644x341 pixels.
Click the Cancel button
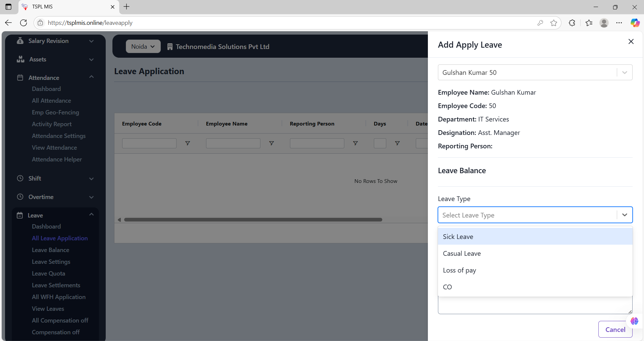pos(615,330)
